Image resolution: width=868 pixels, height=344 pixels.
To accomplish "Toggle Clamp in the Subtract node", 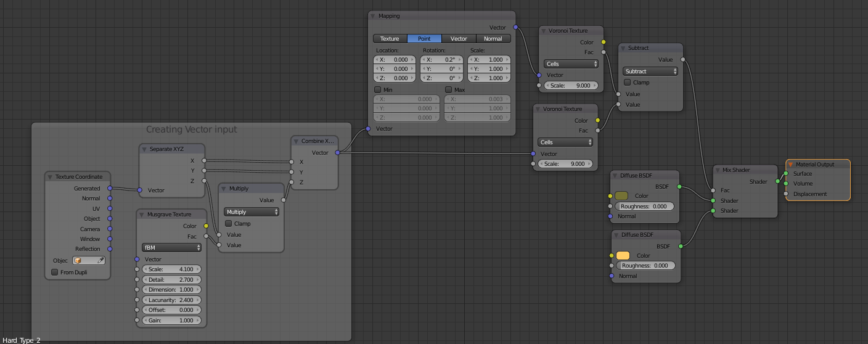I will [628, 82].
